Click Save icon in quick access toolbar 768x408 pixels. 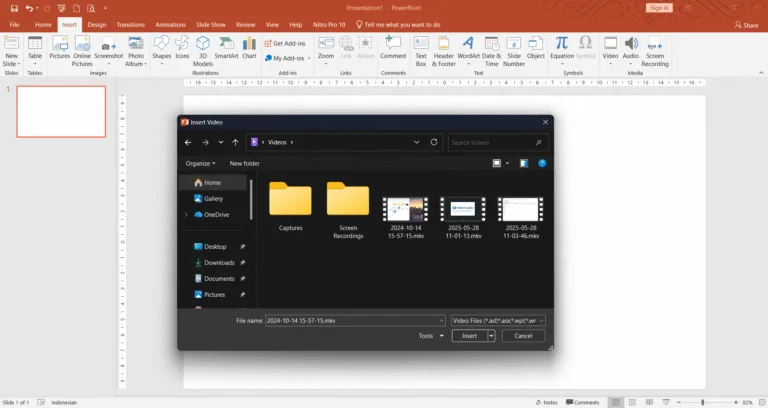[14, 8]
